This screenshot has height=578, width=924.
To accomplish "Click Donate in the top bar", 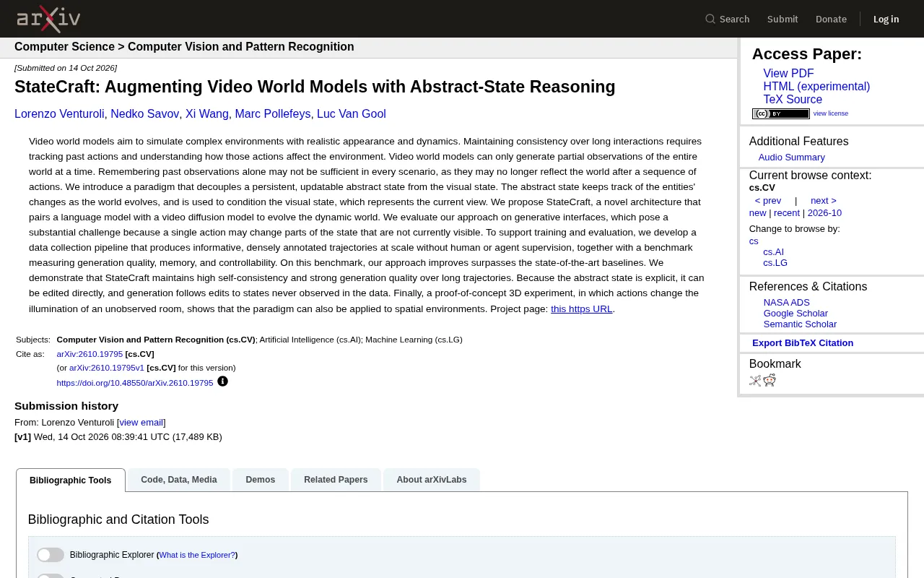I will (831, 19).
